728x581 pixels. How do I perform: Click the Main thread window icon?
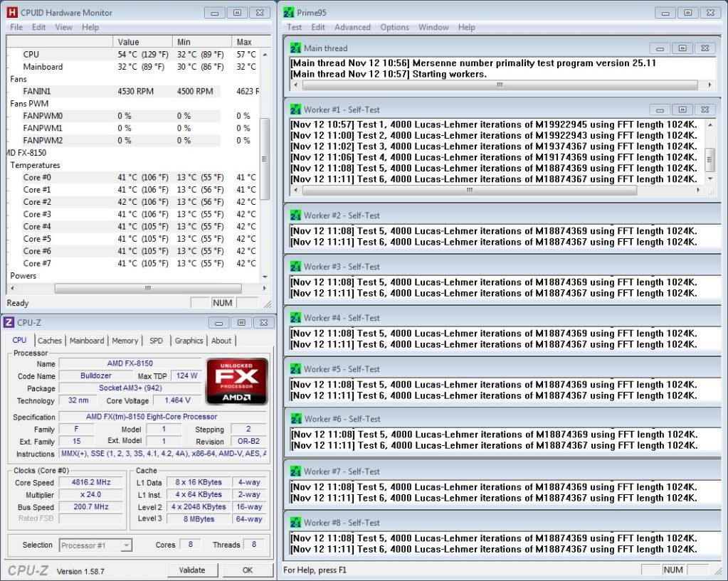(x=295, y=48)
